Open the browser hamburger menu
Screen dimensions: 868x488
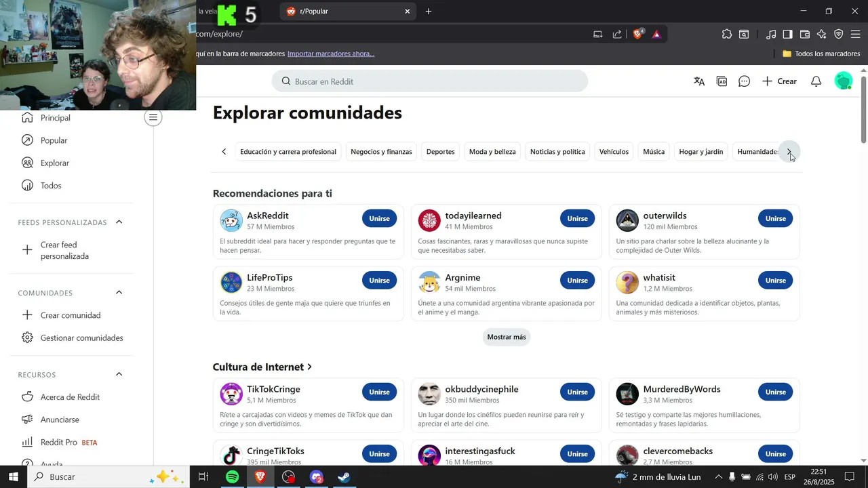tap(855, 34)
